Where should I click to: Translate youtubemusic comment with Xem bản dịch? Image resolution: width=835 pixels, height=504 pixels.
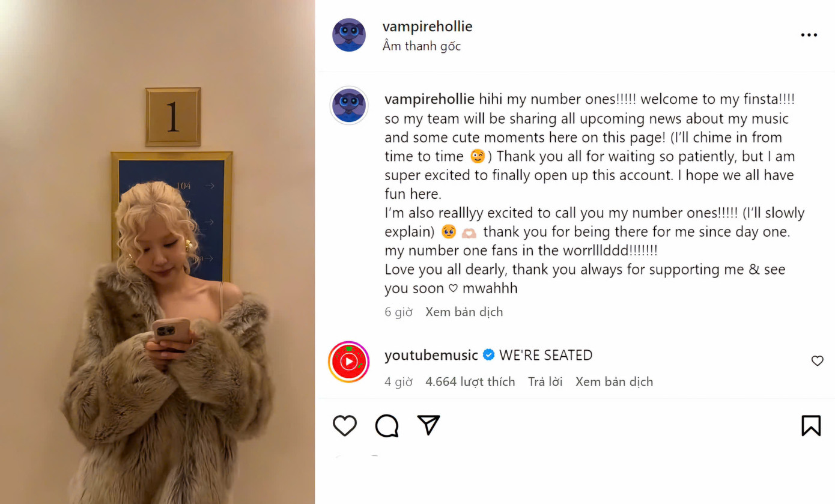point(614,381)
